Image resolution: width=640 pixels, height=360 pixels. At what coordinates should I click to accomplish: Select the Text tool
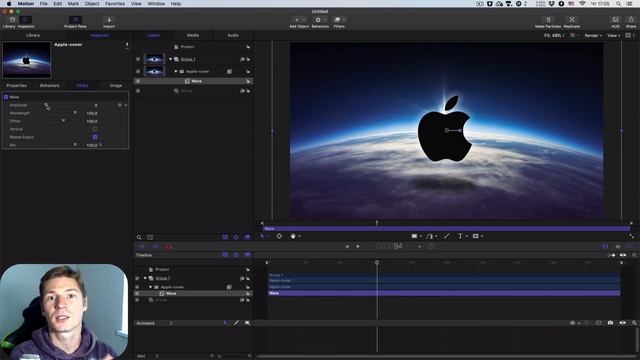[x=460, y=236]
